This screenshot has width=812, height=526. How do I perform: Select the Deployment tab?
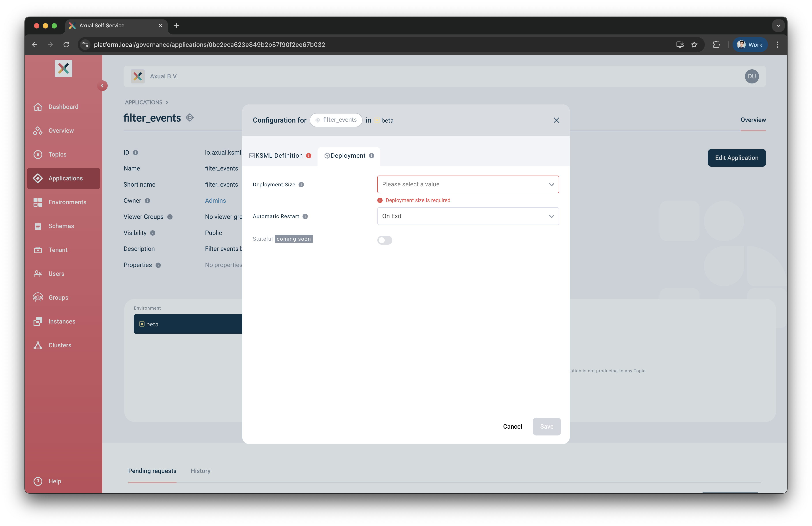348,156
